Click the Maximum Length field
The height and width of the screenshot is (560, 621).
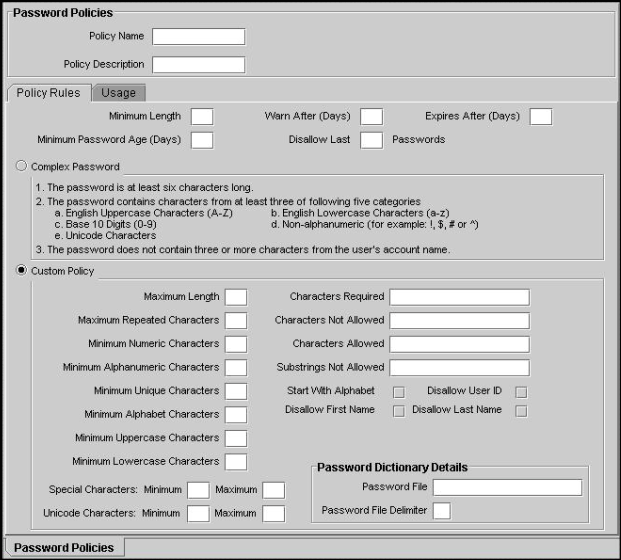coord(236,297)
